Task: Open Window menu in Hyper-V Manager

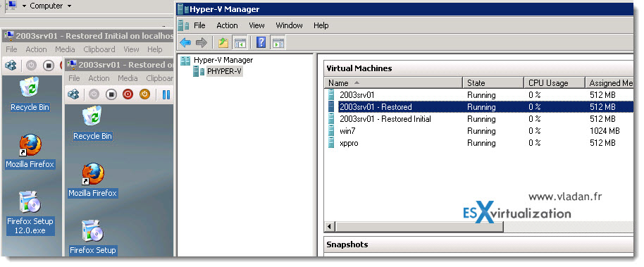Action: click(x=289, y=25)
